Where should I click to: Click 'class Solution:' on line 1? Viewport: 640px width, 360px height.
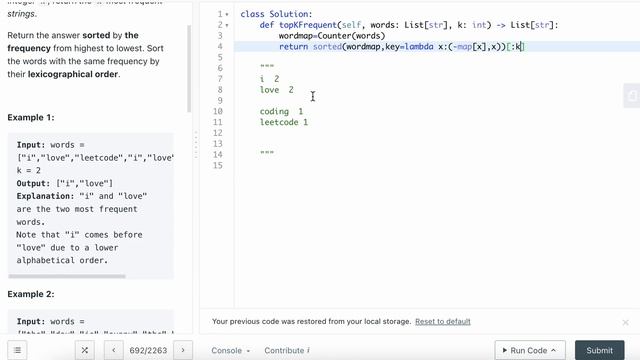click(x=276, y=14)
